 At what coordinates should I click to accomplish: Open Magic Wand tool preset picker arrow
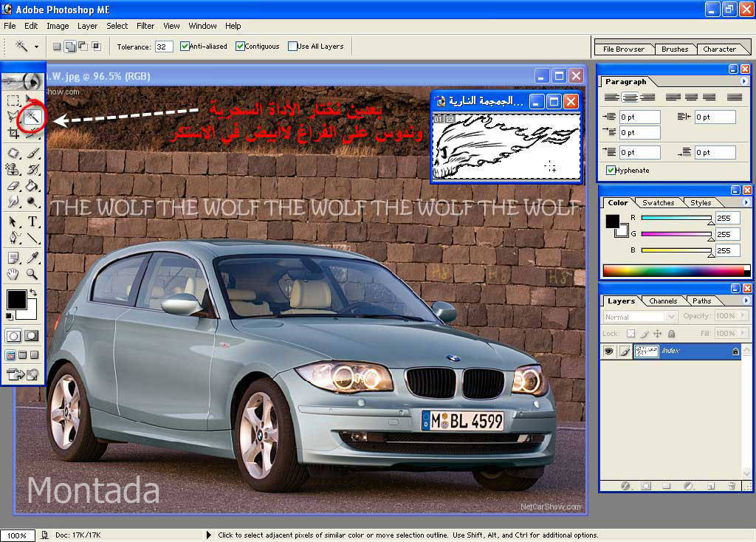(x=36, y=47)
